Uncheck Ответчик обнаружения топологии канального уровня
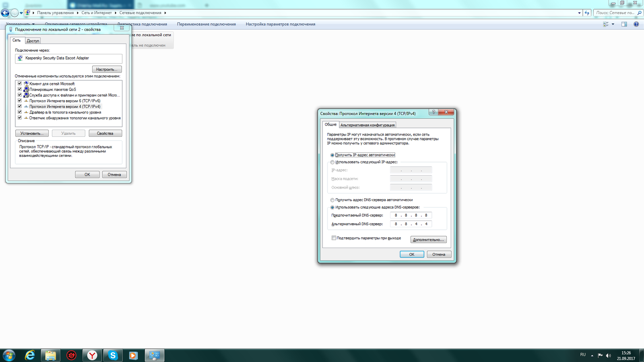The height and width of the screenshot is (362, 644). click(19, 118)
